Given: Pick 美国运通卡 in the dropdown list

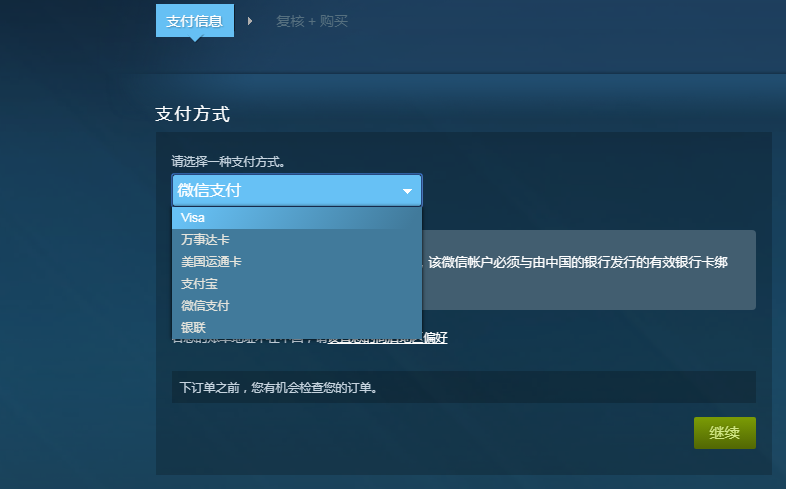Looking at the screenshot, I should click(297, 262).
